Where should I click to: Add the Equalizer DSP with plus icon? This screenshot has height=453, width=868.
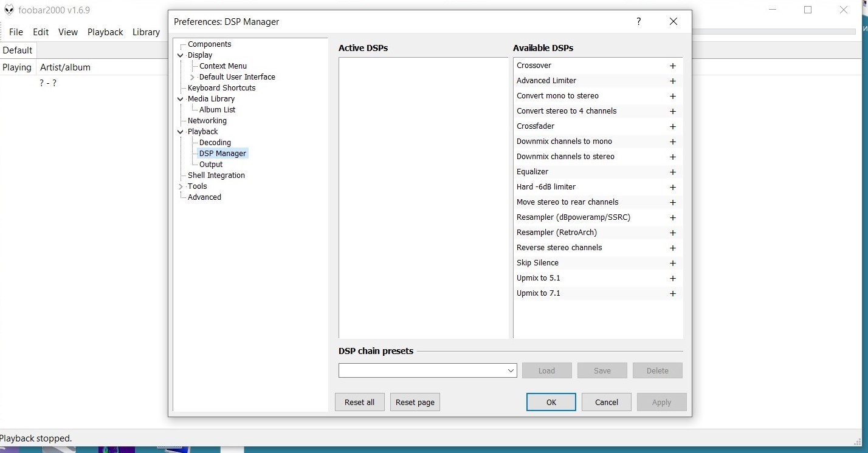(x=673, y=172)
